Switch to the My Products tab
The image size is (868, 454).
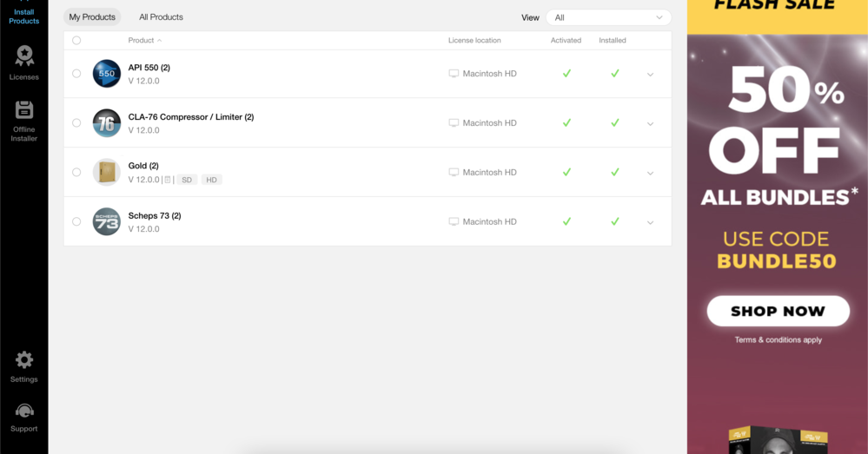(x=92, y=17)
